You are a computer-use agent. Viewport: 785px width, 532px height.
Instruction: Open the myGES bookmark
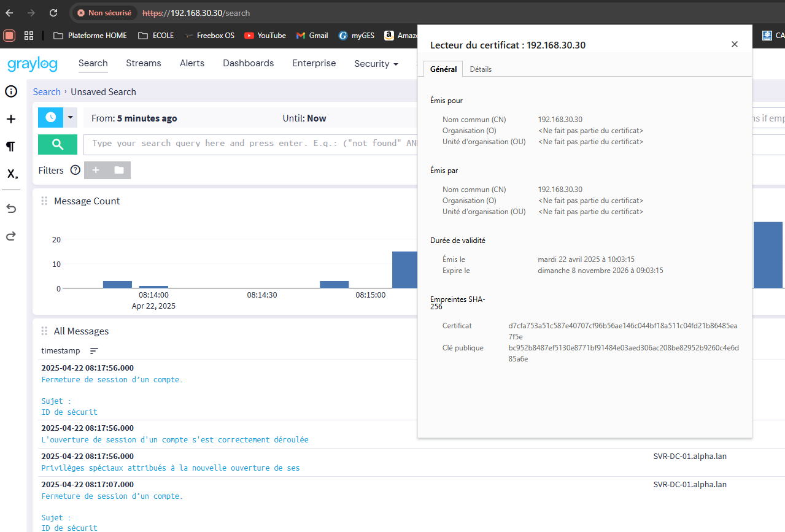(356, 36)
